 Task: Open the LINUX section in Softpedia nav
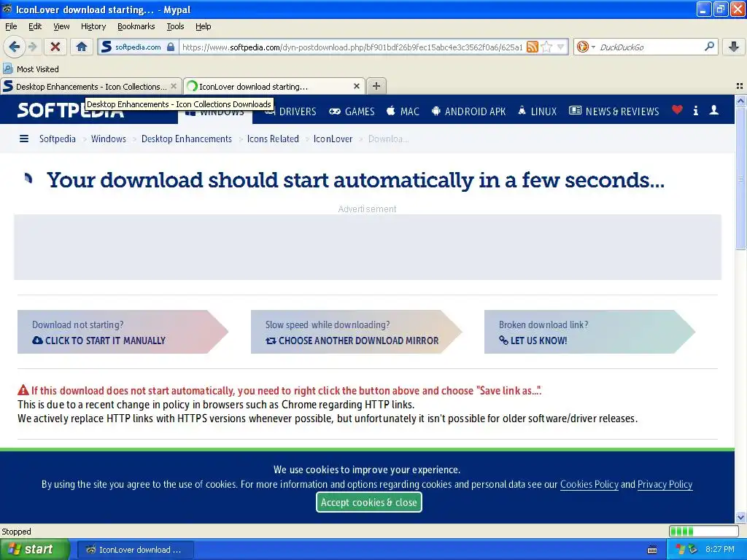537,112
